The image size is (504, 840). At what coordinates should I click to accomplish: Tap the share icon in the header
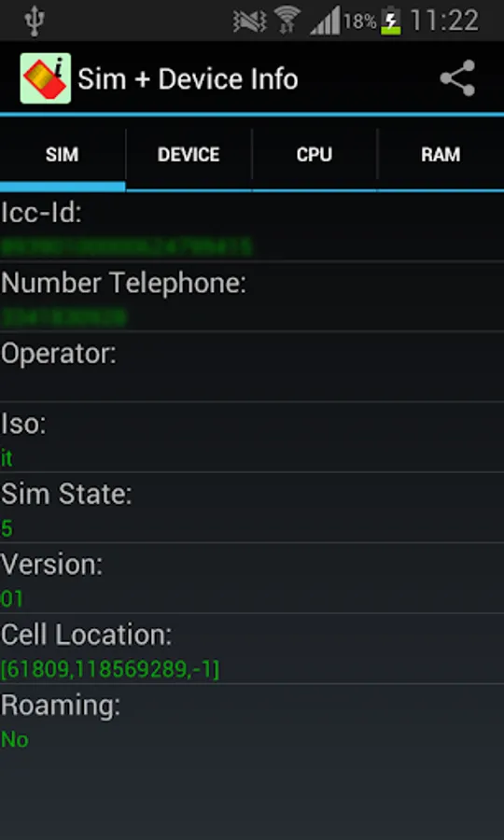pos(458,78)
